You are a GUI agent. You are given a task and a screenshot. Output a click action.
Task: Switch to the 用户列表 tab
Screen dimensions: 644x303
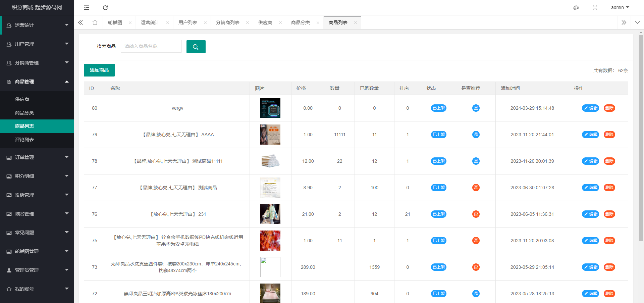click(188, 22)
